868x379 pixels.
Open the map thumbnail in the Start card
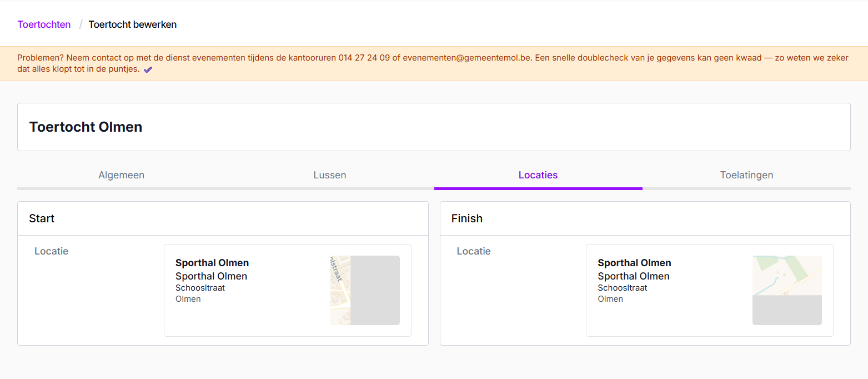[364, 290]
